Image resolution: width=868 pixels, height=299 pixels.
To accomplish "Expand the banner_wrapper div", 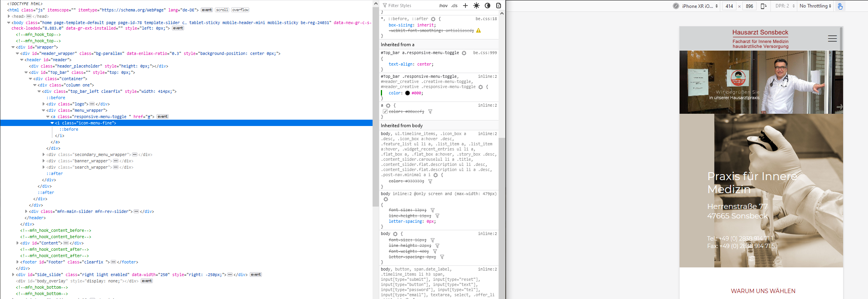I will [x=43, y=161].
